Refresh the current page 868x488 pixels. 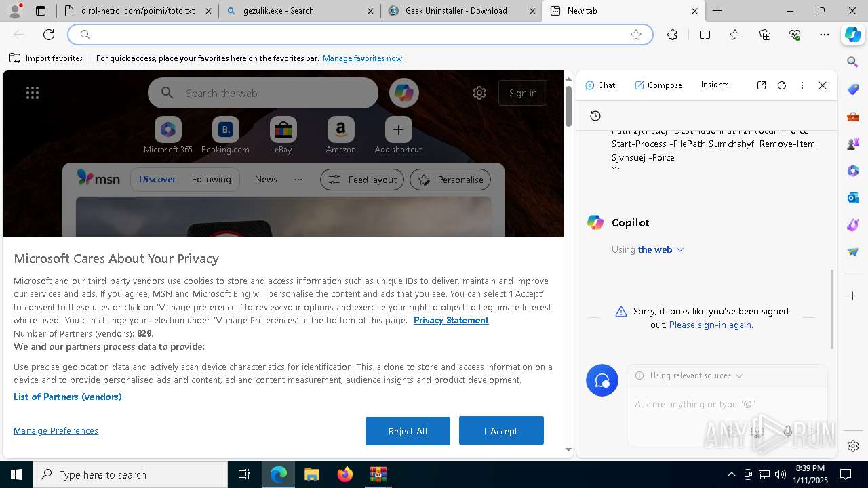point(49,35)
